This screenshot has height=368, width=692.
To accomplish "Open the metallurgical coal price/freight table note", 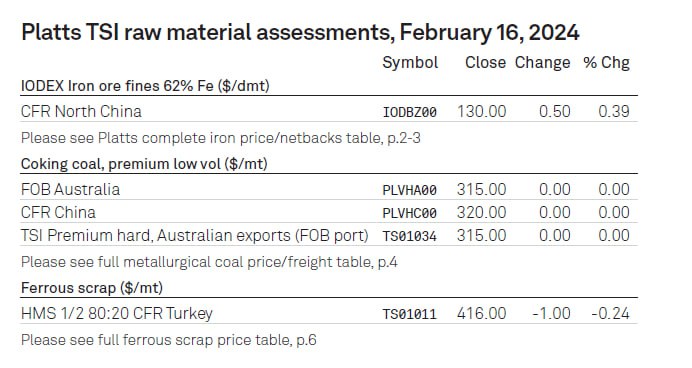I will [209, 262].
